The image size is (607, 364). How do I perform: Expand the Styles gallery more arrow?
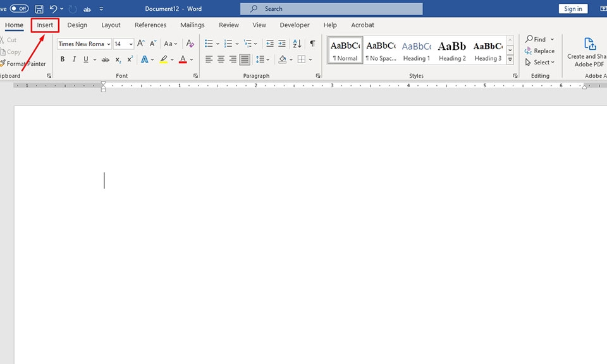510,61
